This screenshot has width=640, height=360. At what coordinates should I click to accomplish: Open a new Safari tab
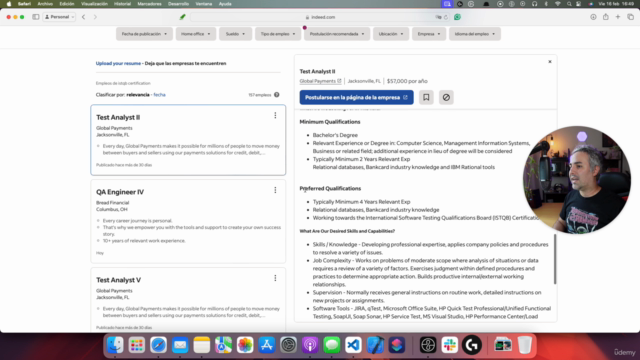tap(618, 17)
